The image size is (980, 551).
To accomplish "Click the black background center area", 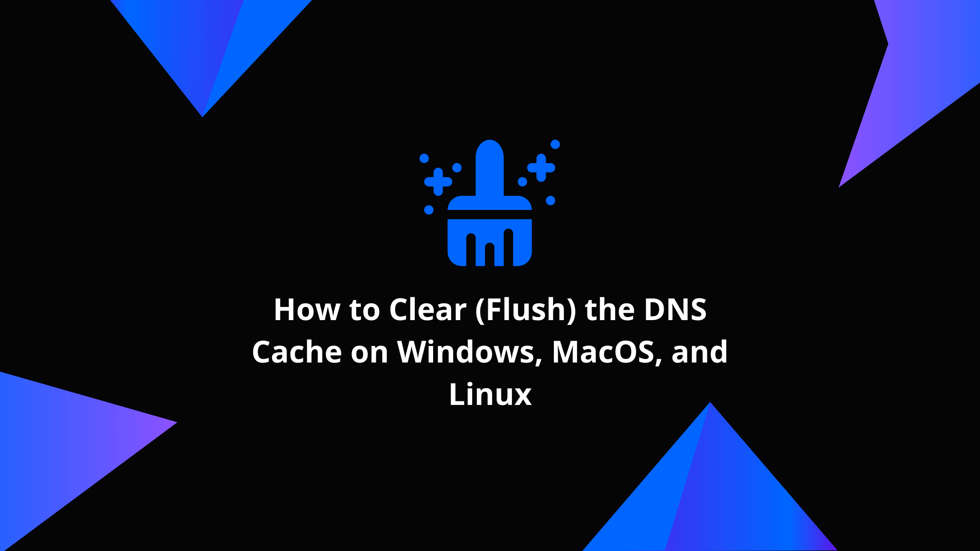I will 490,276.
